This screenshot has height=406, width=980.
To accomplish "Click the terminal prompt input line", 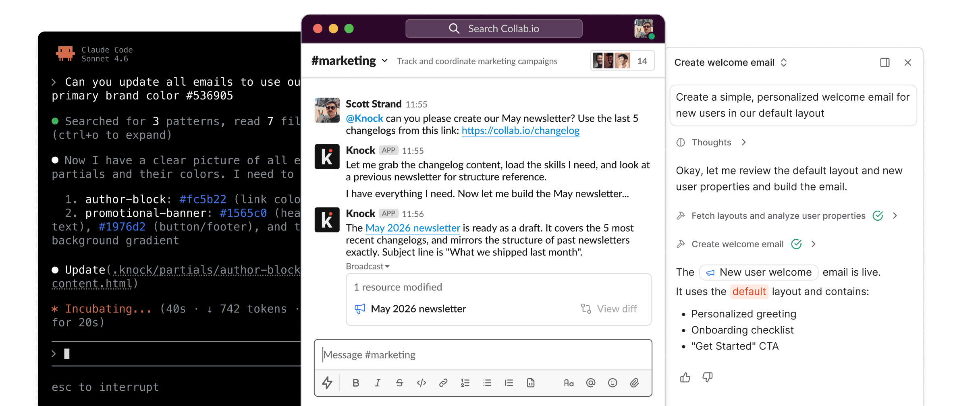I will [x=176, y=354].
